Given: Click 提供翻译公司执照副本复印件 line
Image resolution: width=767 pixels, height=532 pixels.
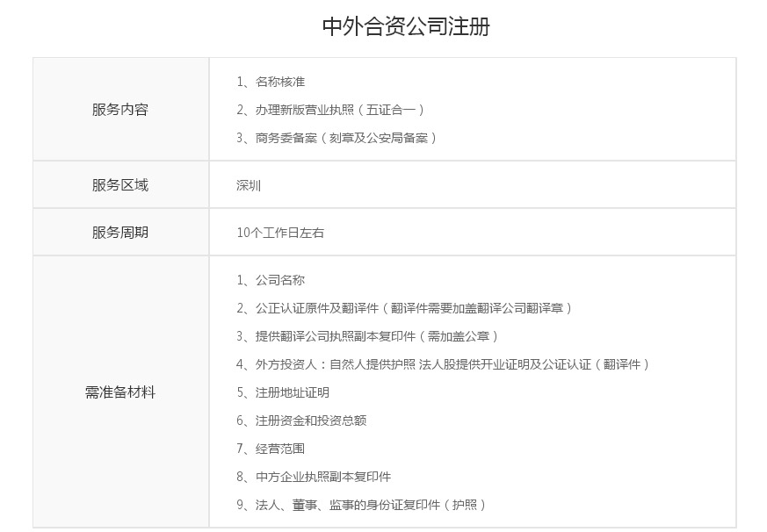Looking at the screenshot, I should [x=335, y=336].
